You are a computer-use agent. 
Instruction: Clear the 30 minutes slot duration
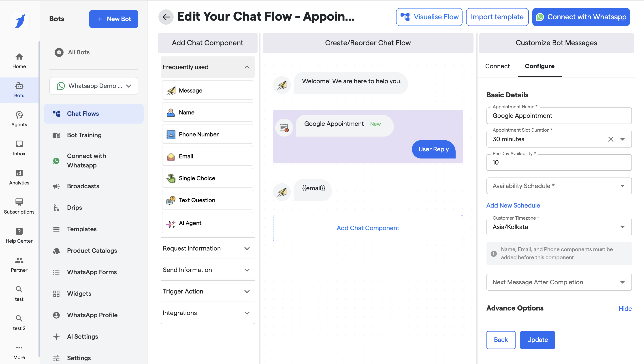tap(610, 139)
